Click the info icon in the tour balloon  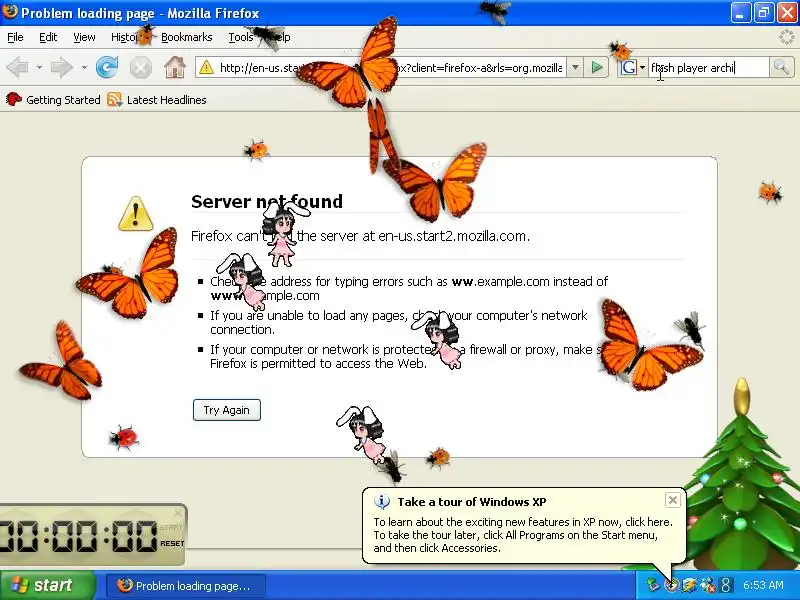pyautogui.click(x=382, y=502)
